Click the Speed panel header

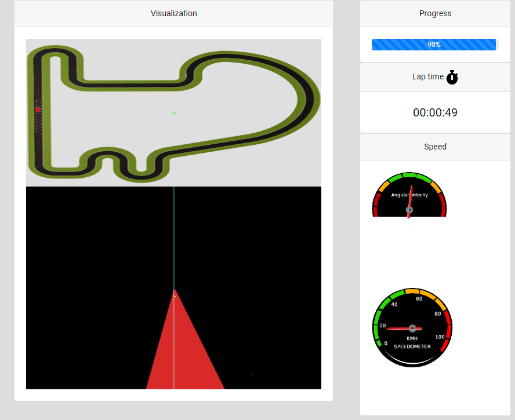[x=435, y=147]
